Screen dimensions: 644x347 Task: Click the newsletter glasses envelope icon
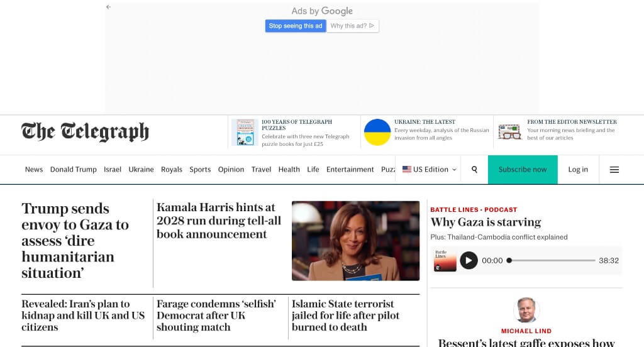coord(509,132)
